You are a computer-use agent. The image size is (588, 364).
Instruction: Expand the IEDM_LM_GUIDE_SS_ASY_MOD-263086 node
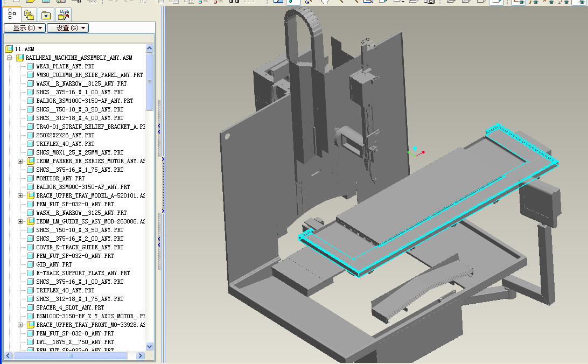20,221
